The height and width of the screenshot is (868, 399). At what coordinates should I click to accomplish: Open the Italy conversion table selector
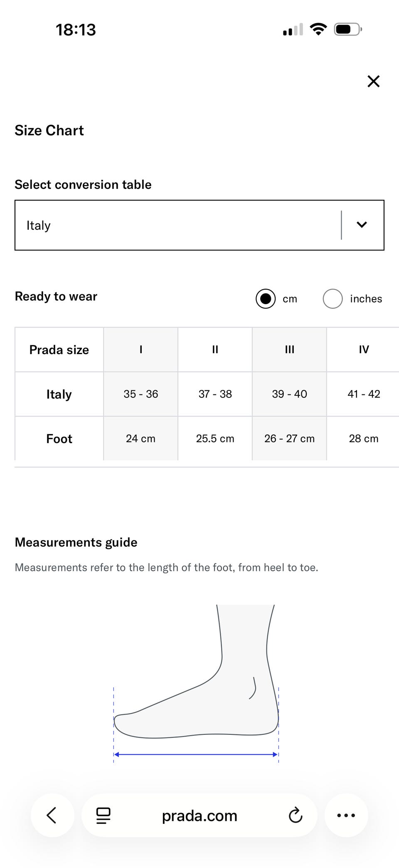tap(179, 225)
